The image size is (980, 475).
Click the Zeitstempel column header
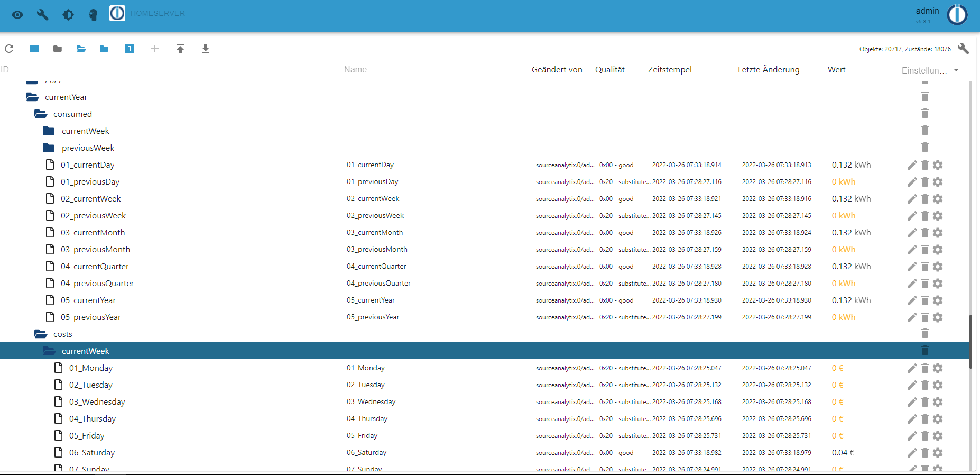[x=670, y=70]
